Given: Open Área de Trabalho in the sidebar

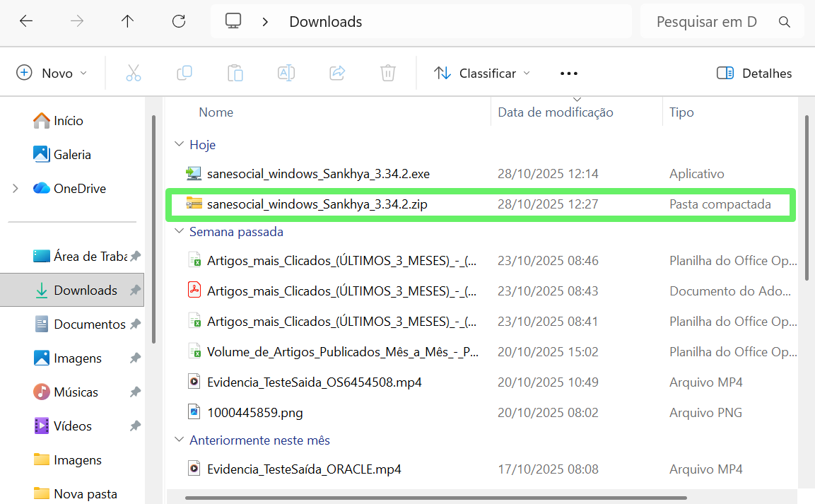Looking at the screenshot, I should pyautogui.click(x=80, y=256).
